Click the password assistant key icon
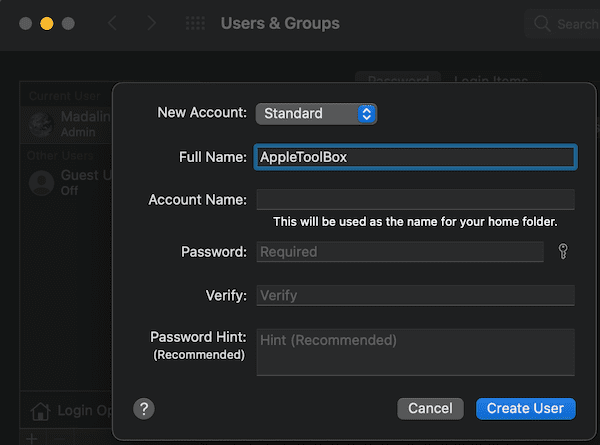Screen dimensions: 600x445 point(563,252)
